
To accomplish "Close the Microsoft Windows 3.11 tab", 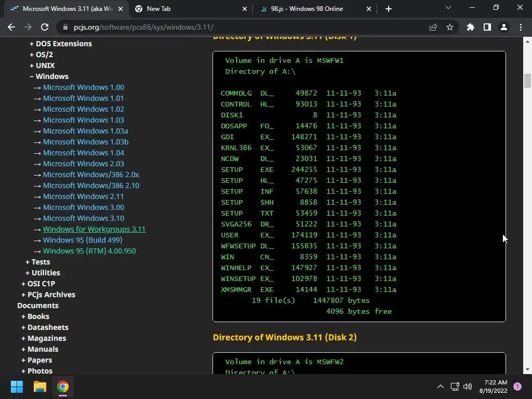I will point(121,9).
